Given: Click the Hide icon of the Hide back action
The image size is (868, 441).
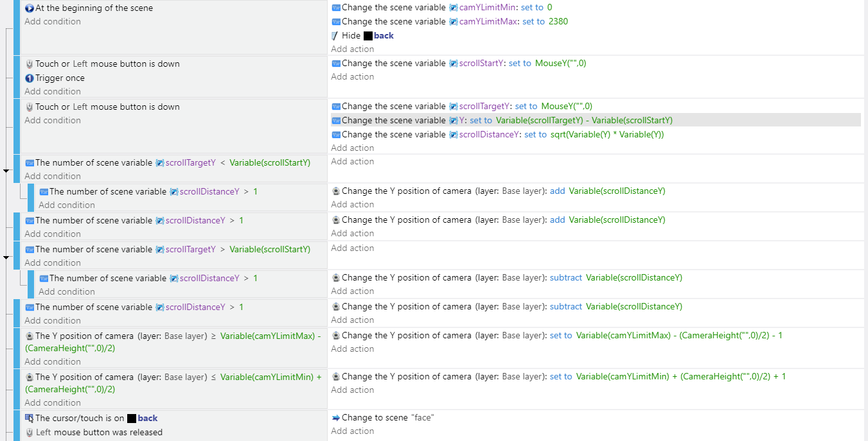Looking at the screenshot, I should 335,36.
